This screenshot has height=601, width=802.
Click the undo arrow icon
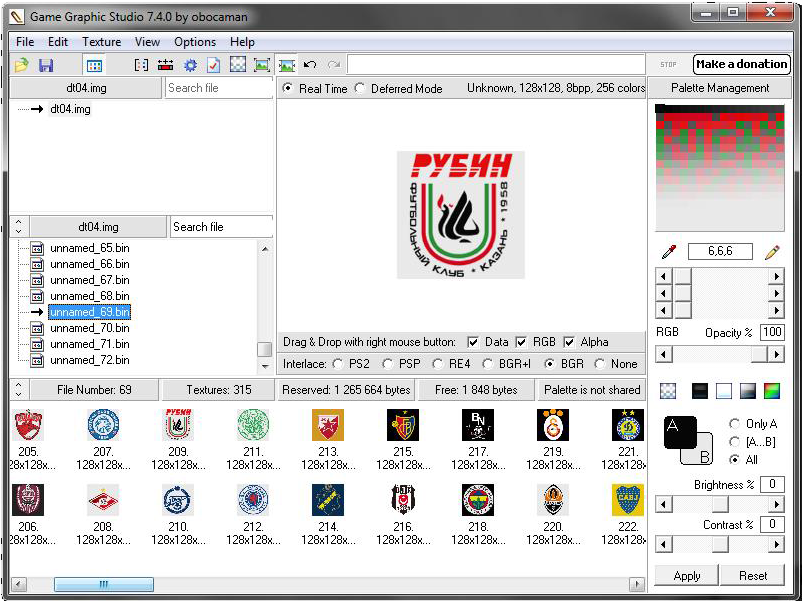pyautogui.click(x=310, y=64)
